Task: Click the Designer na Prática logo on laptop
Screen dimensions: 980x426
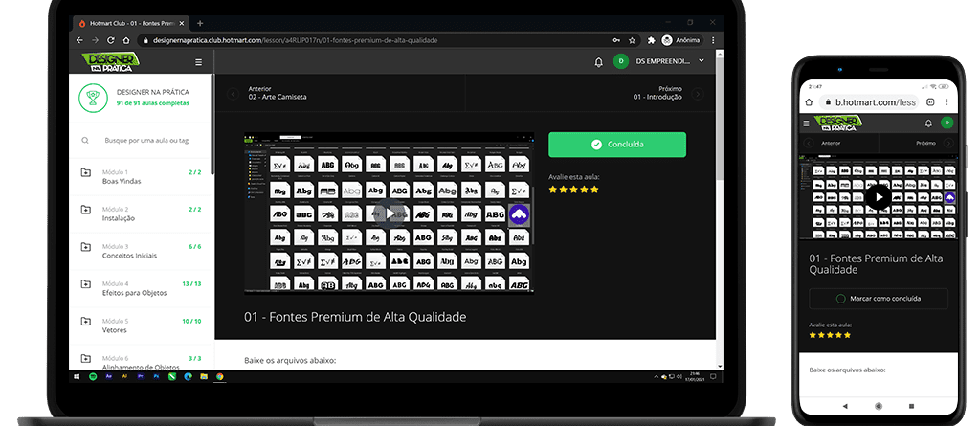Action: tap(111, 61)
